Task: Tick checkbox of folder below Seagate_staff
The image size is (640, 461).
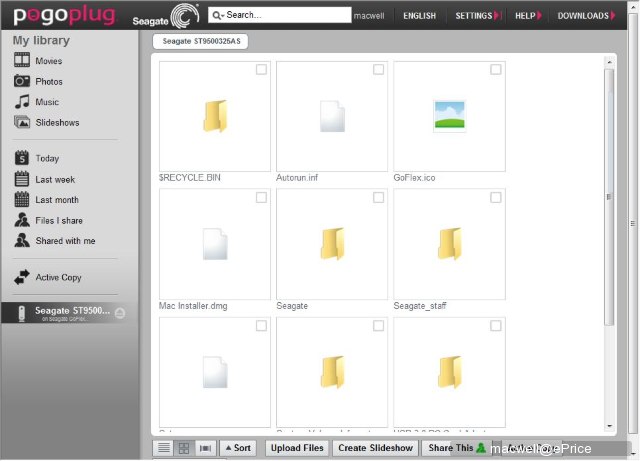Action: click(496, 326)
